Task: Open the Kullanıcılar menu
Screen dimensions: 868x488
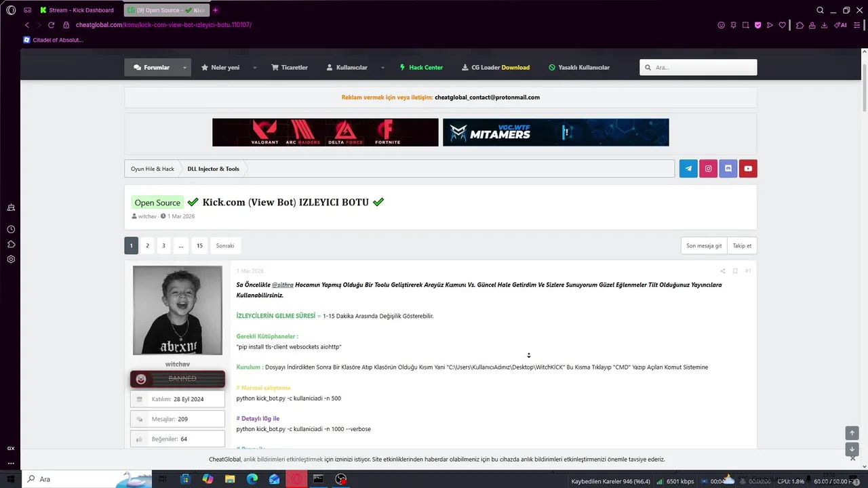Action: coord(347,68)
